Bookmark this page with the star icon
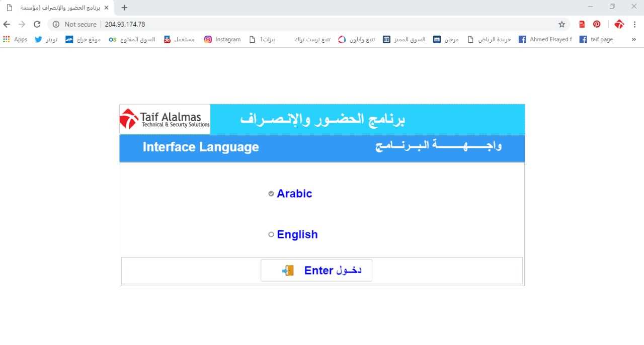This screenshot has height=345, width=644. coord(562,24)
